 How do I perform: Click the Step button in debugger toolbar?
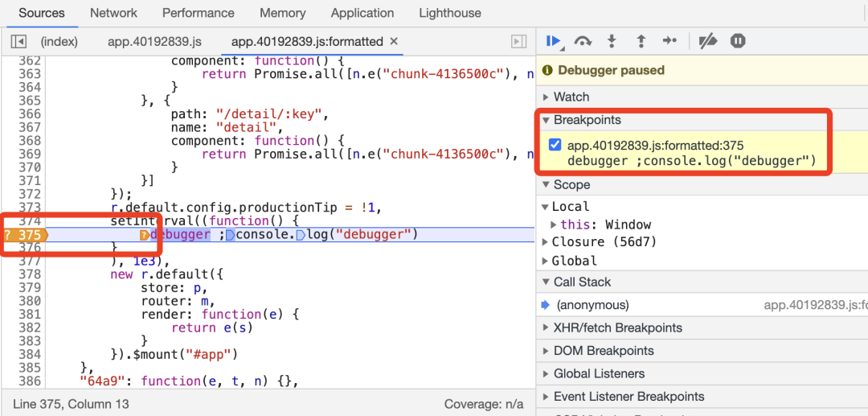point(669,41)
